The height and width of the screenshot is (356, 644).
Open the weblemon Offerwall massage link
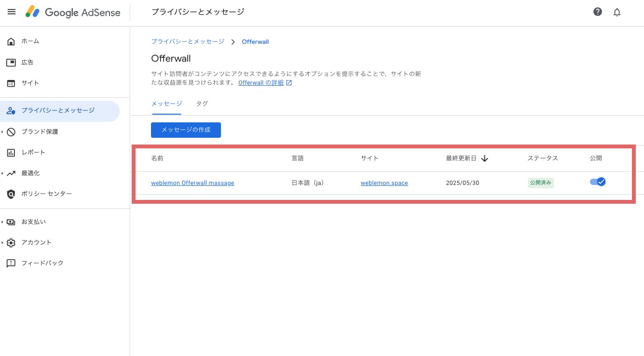click(x=192, y=183)
